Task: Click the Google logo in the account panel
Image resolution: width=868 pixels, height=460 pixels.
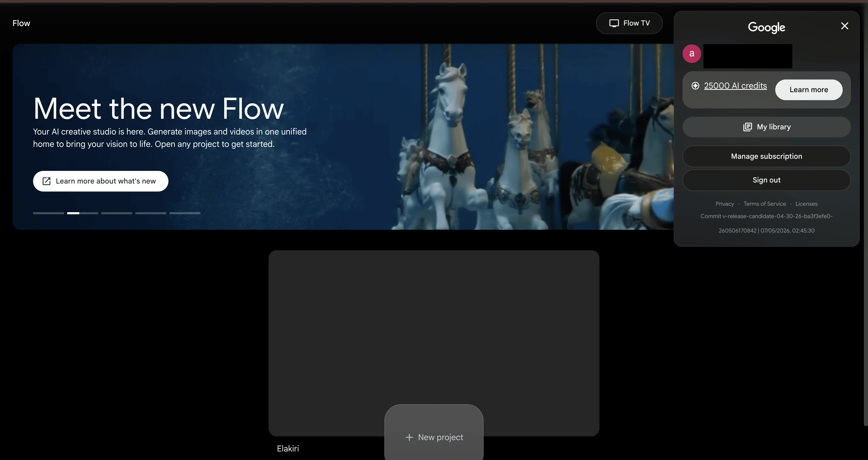Action: click(766, 27)
